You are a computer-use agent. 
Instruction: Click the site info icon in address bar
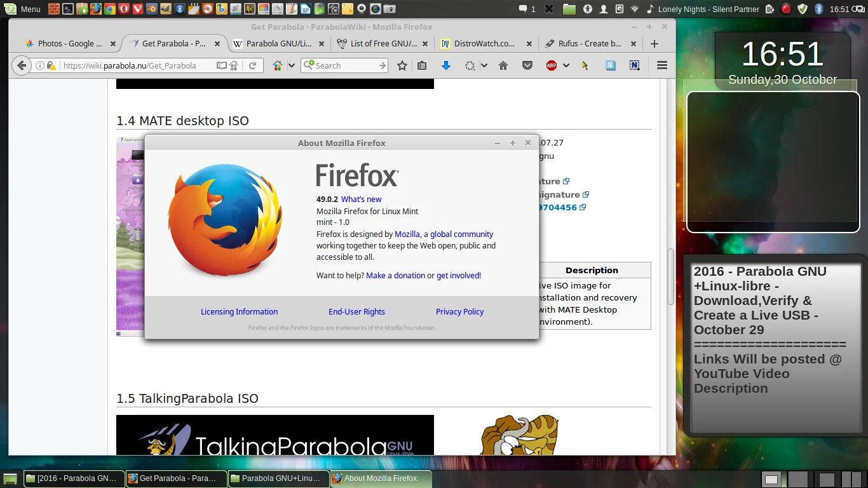point(40,65)
